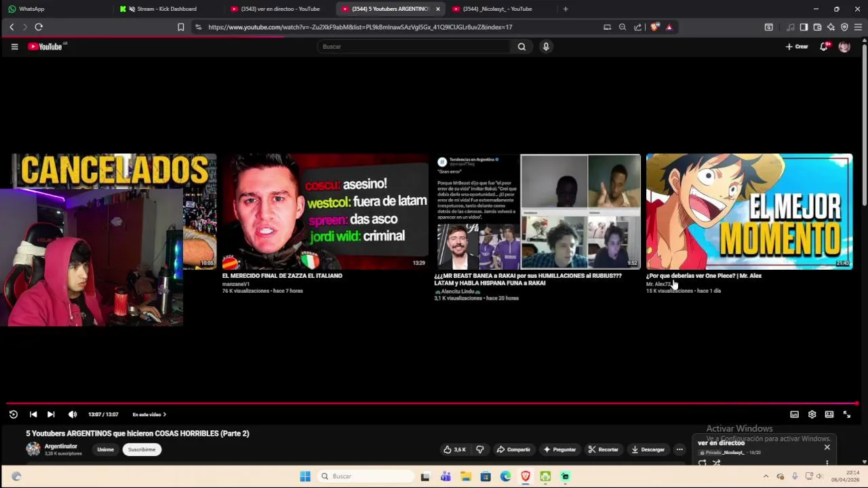868x488 pixels.
Task: Open the Brave Wallet icon
Action: coord(817,27)
